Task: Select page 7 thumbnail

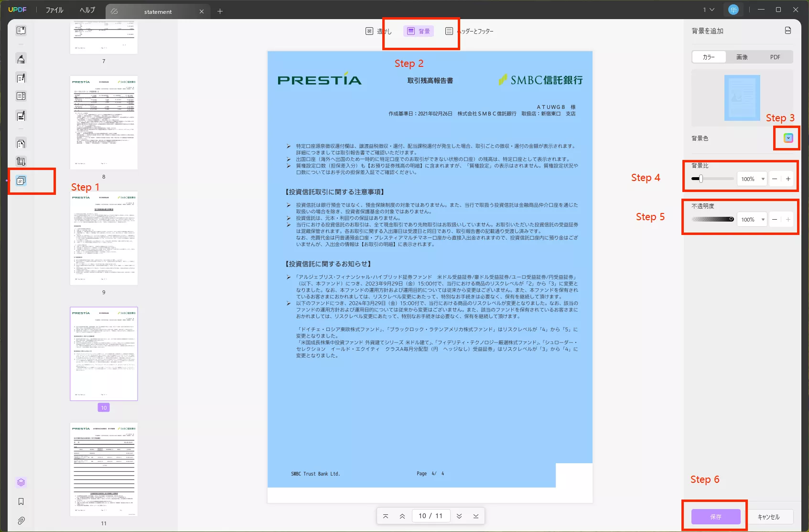Action: [104, 37]
